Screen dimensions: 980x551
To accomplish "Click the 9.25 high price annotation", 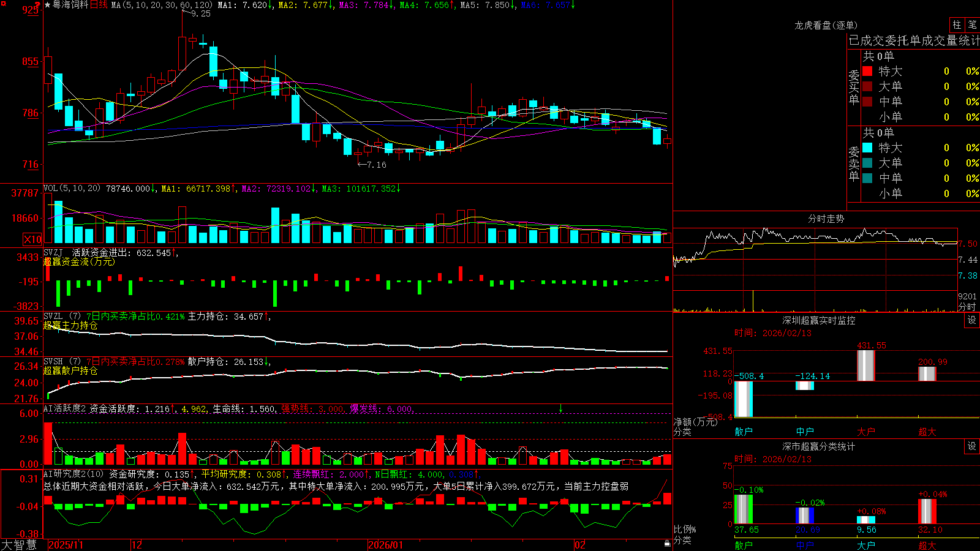I will pyautogui.click(x=201, y=13).
